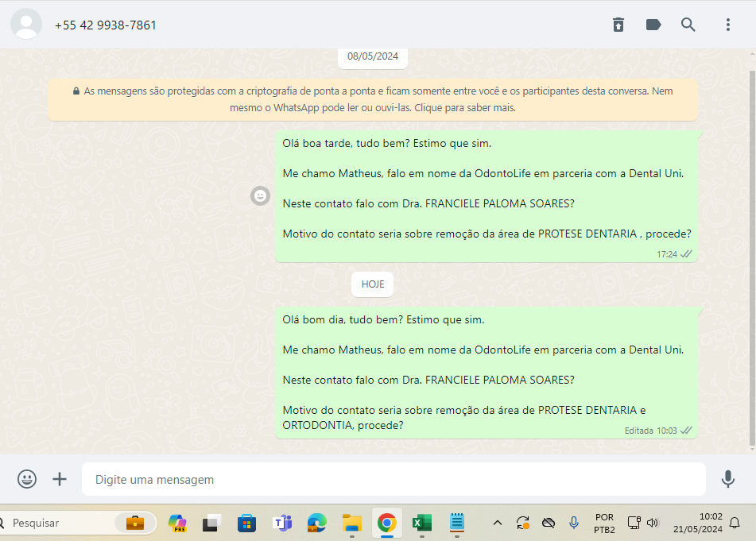Click the HOJE date chip

373,284
